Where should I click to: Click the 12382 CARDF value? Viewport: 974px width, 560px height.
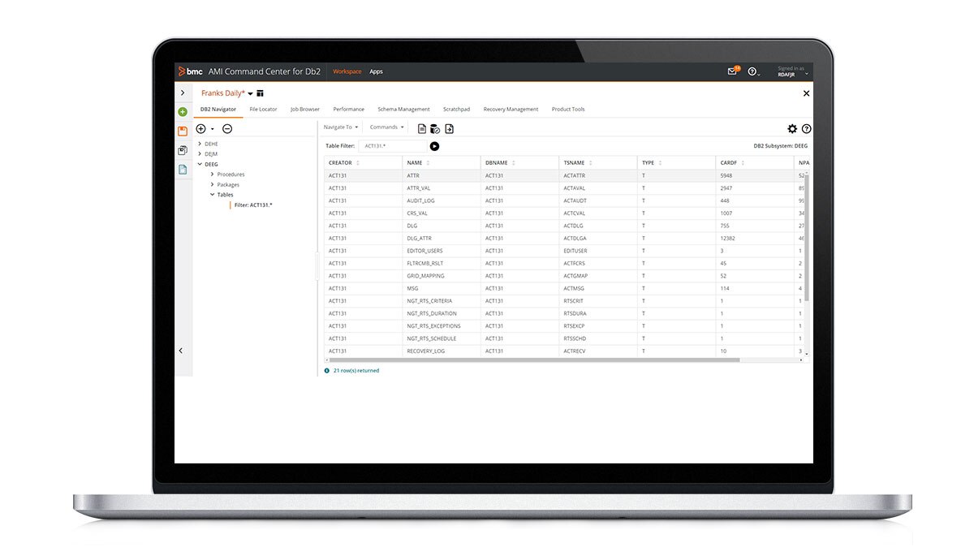click(726, 239)
